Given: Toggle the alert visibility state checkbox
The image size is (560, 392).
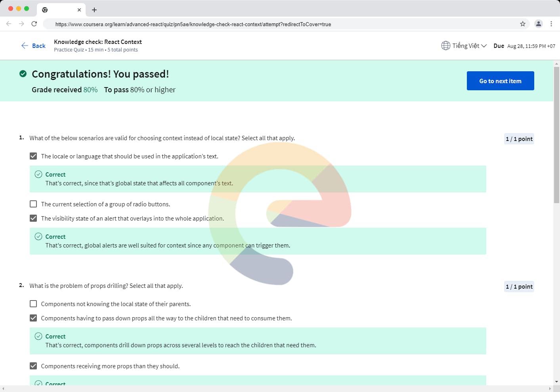Looking at the screenshot, I should click(33, 218).
